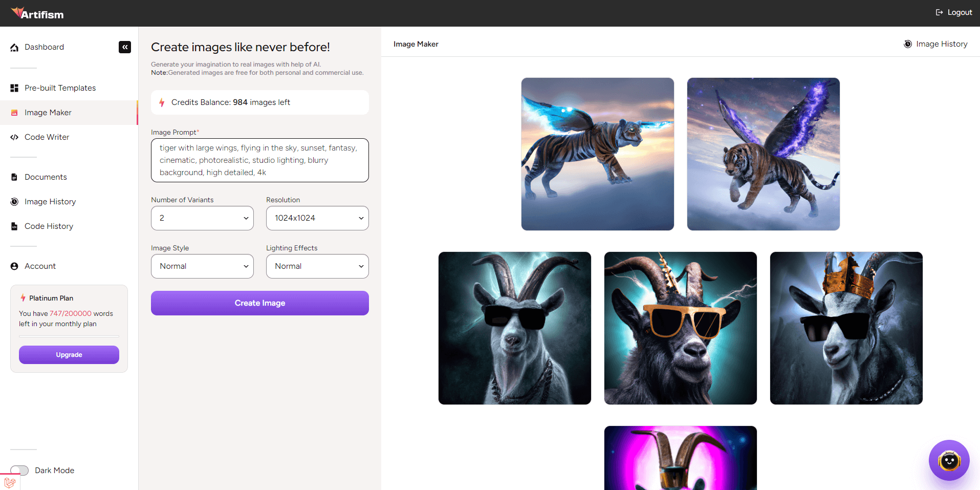Image resolution: width=980 pixels, height=490 pixels.
Task: Expand the Image Style dropdown
Action: point(202,266)
